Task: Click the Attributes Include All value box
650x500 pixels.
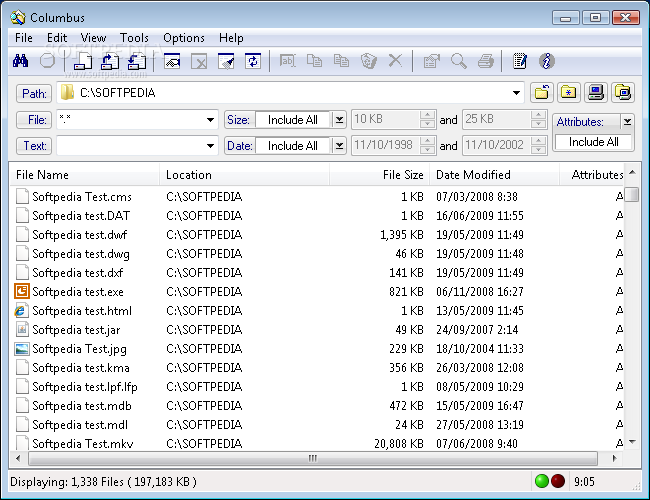Action: [x=593, y=142]
